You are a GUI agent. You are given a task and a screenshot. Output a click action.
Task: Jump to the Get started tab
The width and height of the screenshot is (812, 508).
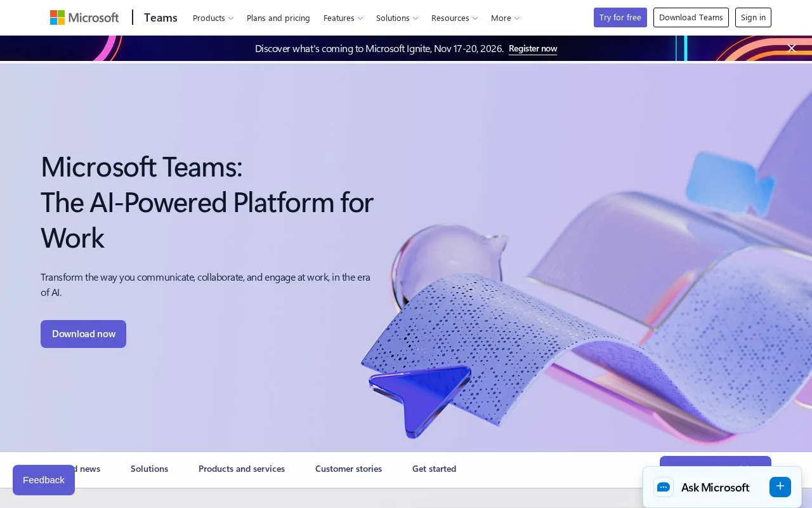tap(435, 469)
